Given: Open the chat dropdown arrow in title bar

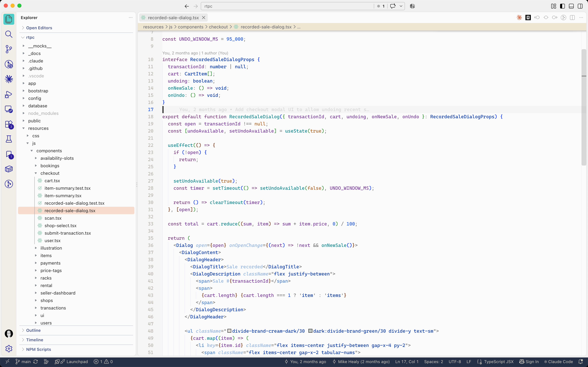Looking at the screenshot, I should pyautogui.click(x=401, y=6).
